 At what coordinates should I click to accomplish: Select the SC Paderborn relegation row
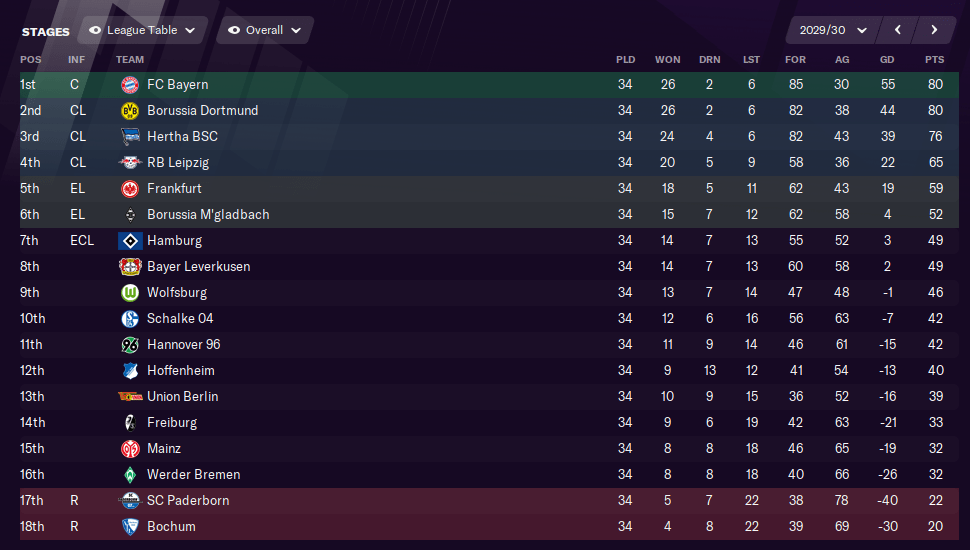click(489, 501)
